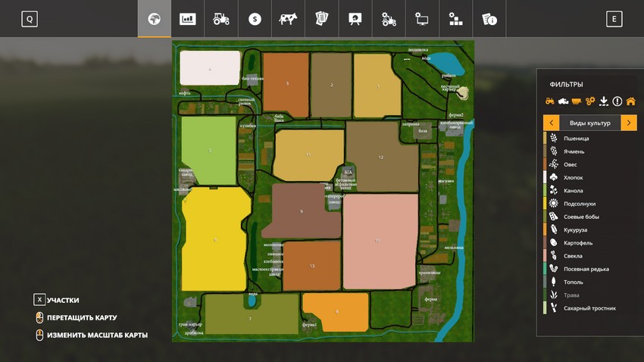Click field 10 on the map
Viewport: 644px width, 362px height.
click(379, 240)
